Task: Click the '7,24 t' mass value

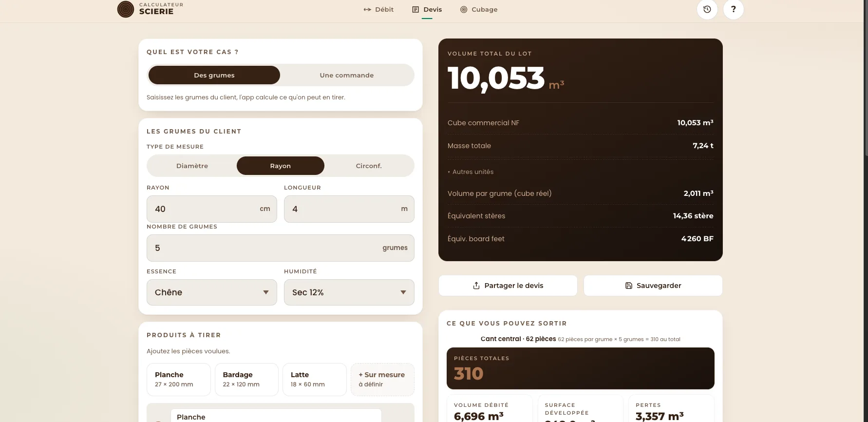Action: (703, 146)
